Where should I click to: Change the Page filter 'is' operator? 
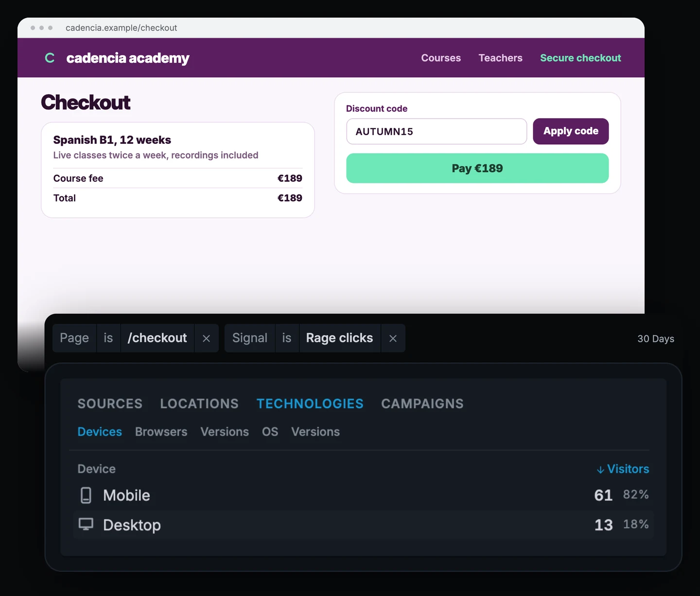click(x=108, y=338)
